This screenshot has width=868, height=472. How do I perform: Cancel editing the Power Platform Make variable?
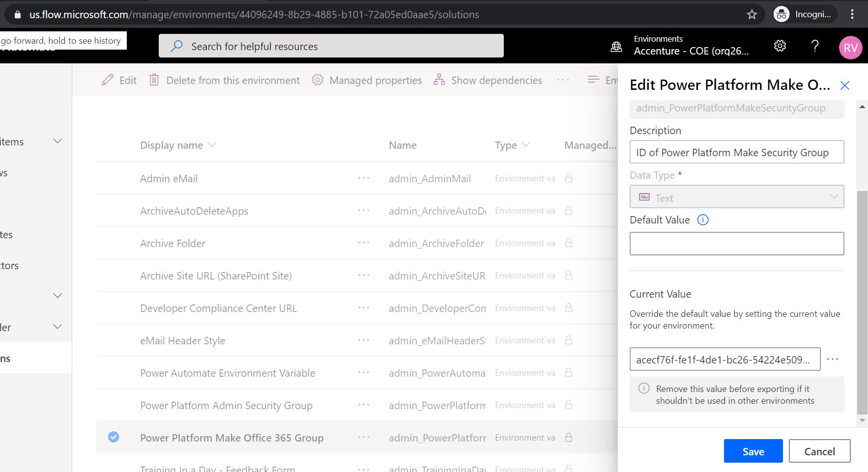[819, 450]
